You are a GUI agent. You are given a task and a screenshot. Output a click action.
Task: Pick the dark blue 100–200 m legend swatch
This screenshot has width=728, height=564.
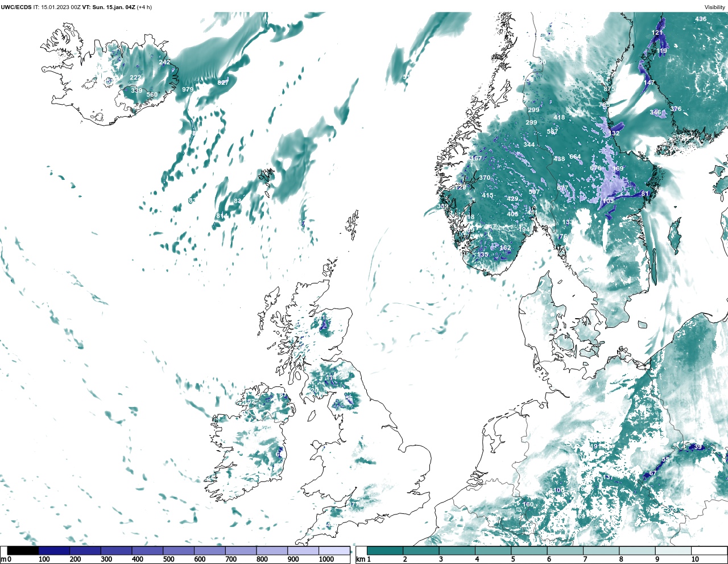pos(54,551)
